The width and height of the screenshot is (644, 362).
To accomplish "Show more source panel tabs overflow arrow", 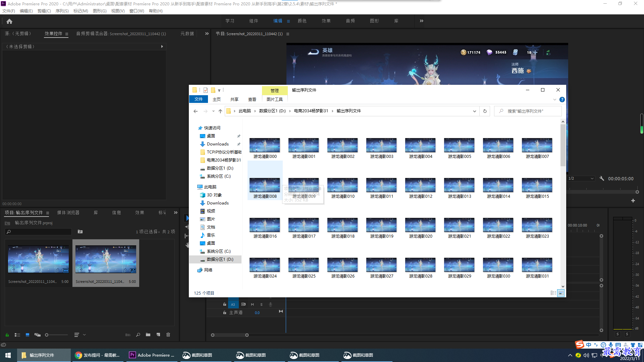I will point(207,34).
